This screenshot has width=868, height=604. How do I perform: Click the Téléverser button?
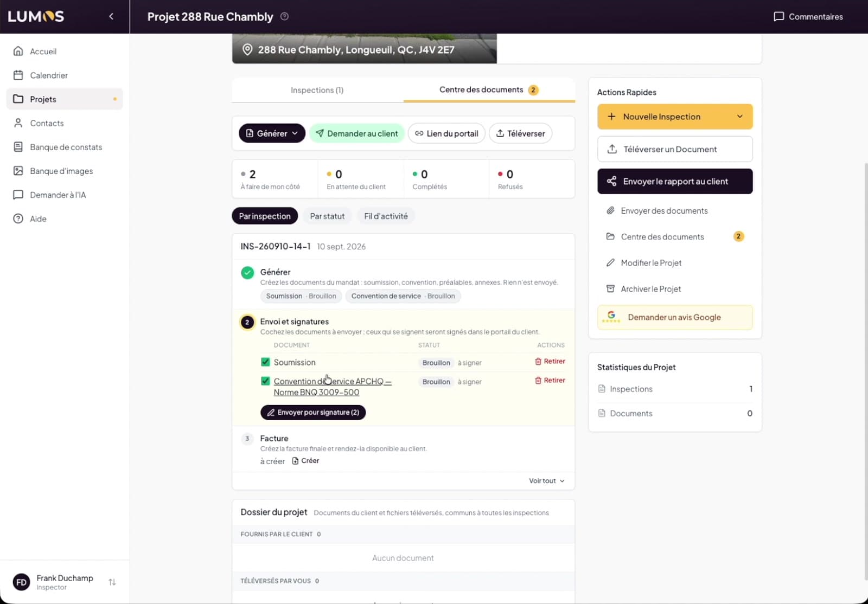pos(521,133)
